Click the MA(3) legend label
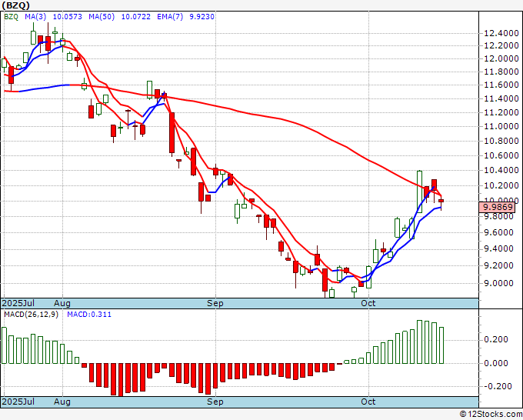Screen dimensions: 523x420 (35, 17)
